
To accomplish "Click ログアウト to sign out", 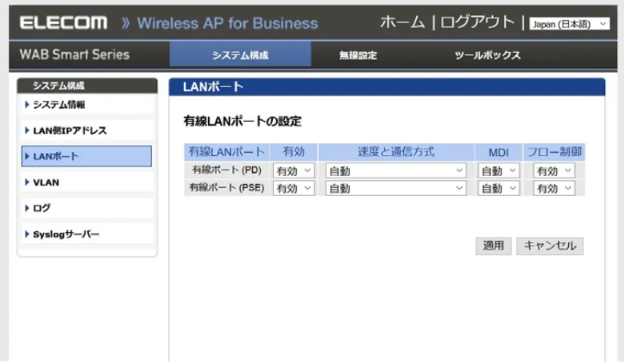I will [x=478, y=22].
